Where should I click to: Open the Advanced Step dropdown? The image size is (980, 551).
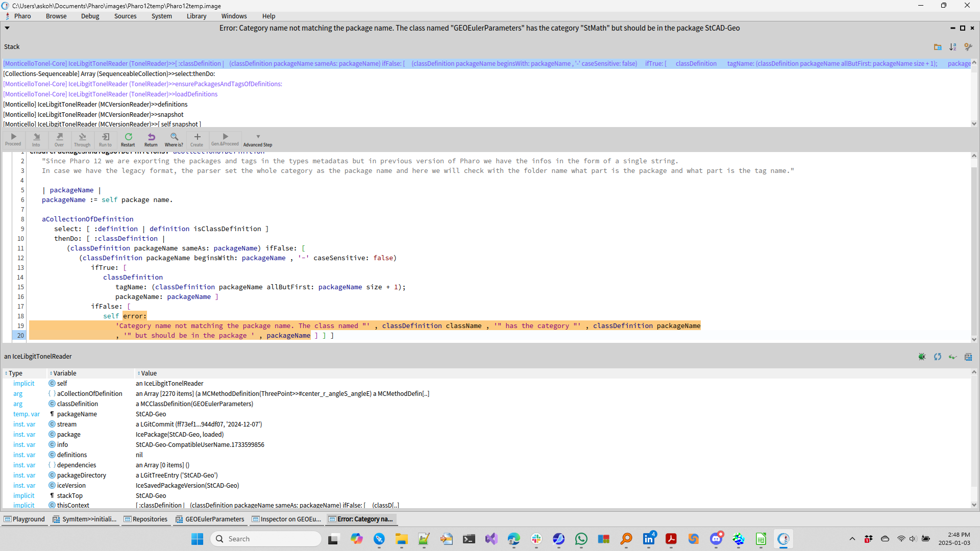(x=258, y=139)
